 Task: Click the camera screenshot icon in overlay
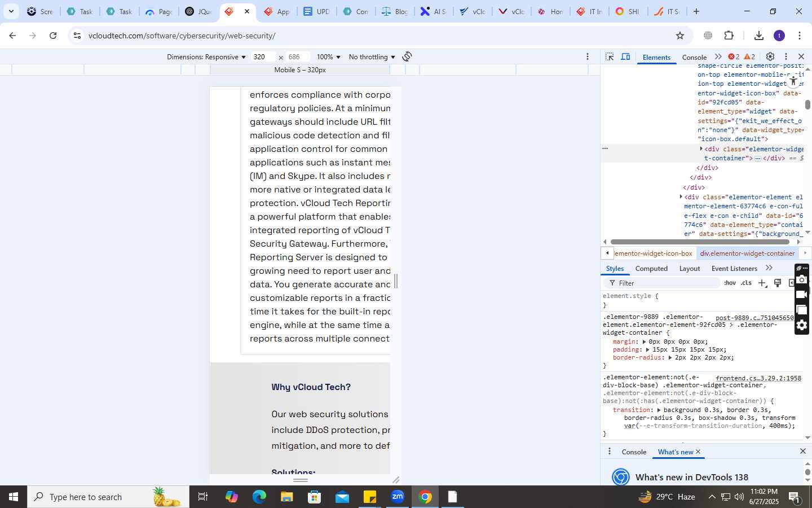[x=802, y=280]
